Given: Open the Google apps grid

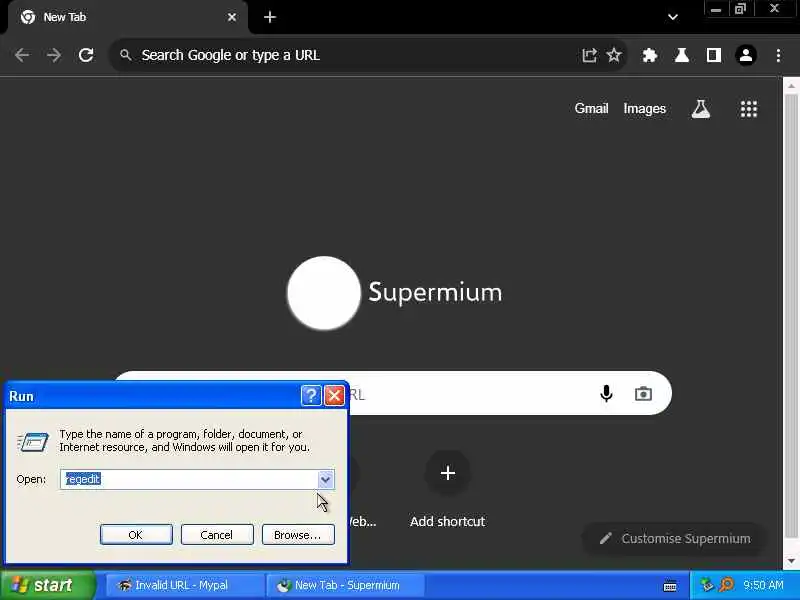Looking at the screenshot, I should coord(749,109).
